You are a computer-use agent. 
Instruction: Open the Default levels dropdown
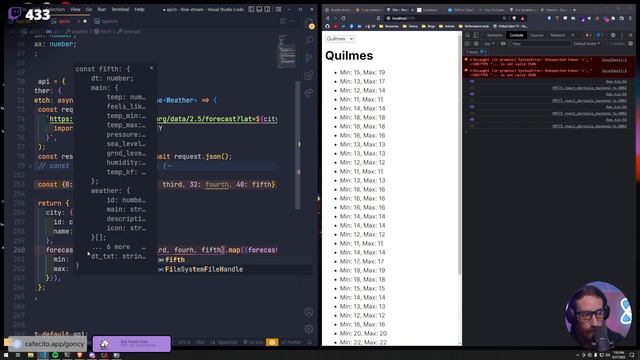point(587,43)
